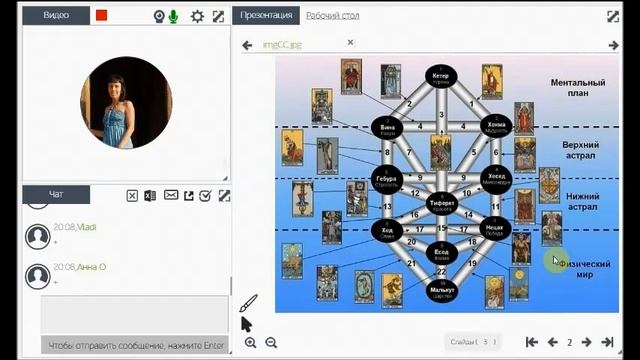Open the imgCC.jpg file link
This screenshot has height=360, width=640.
tap(282, 44)
